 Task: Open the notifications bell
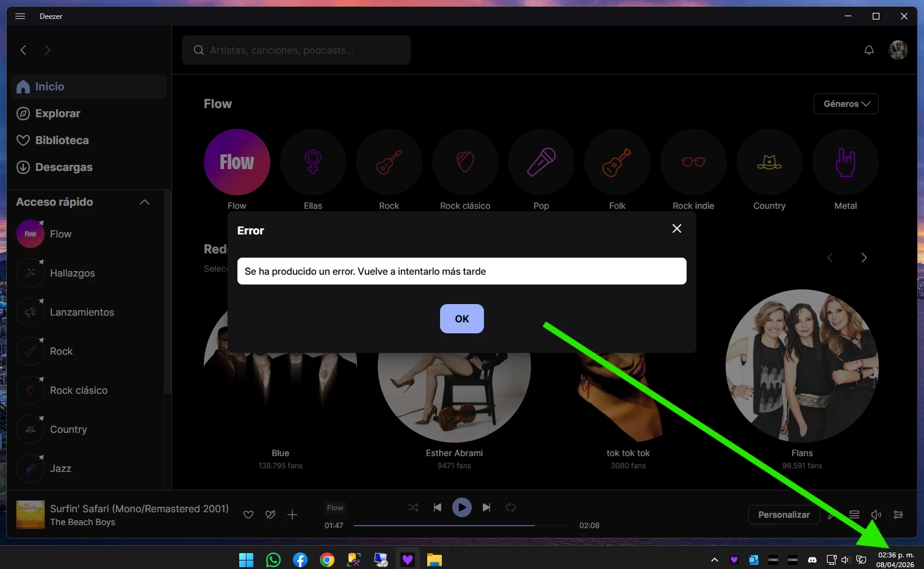coord(869,50)
